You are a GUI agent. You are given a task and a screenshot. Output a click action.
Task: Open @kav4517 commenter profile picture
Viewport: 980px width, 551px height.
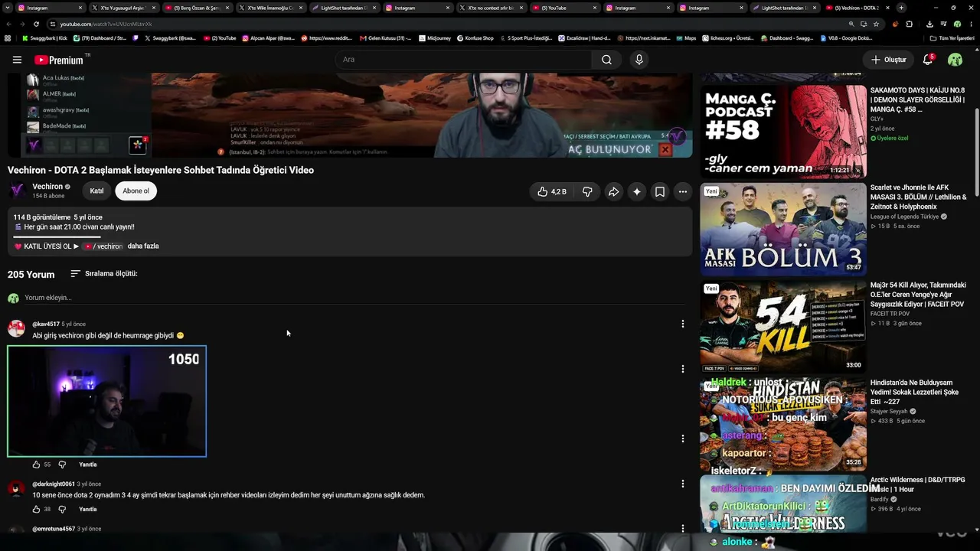[x=16, y=328]
